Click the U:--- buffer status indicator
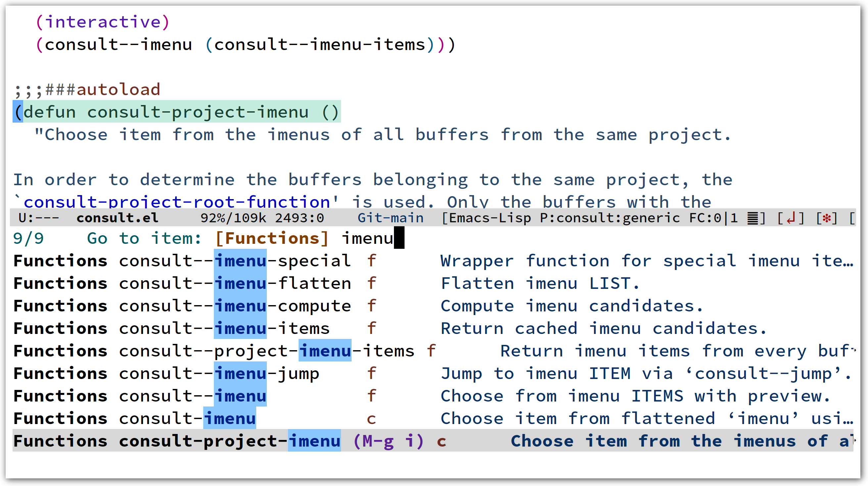The image size is (868, 486). click(x=39, y=218)
